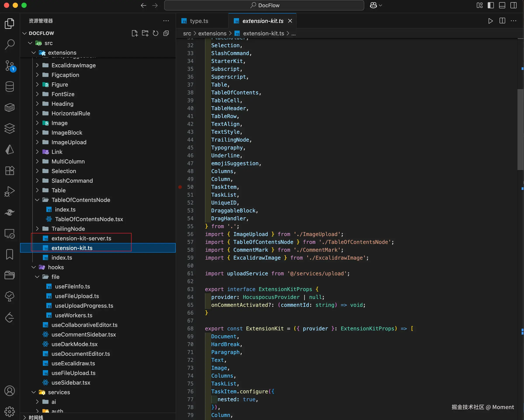Toggle the bottom panel visibility
The height and width of the screenshot is (420, 524).
pyautogui.click(x=502, y=5)
